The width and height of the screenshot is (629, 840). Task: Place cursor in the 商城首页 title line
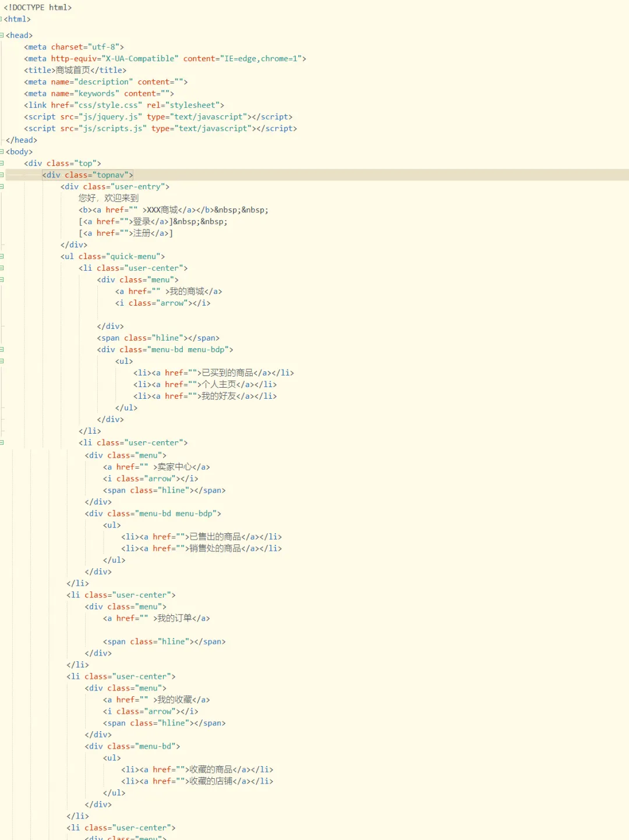pyautogui.click(x=75, y=70)
